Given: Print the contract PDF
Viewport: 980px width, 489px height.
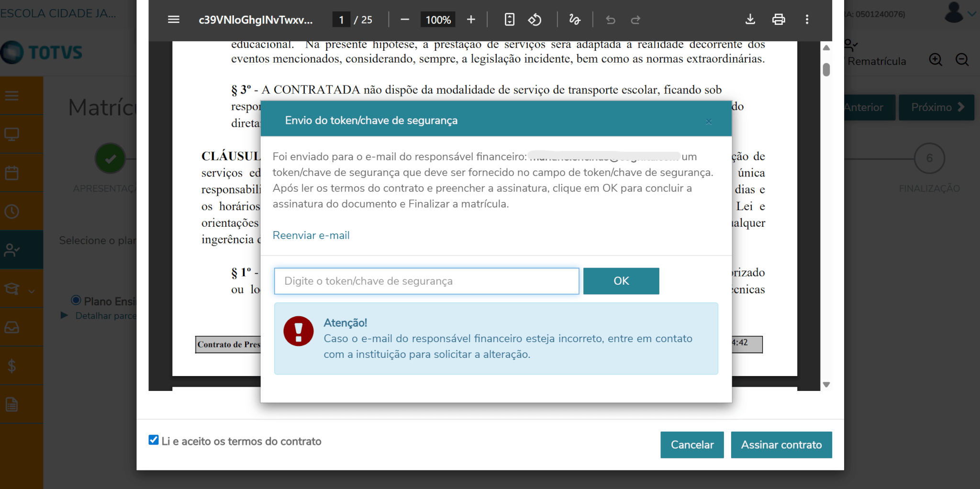Looking at the screenshot, I should click(779, 20).
